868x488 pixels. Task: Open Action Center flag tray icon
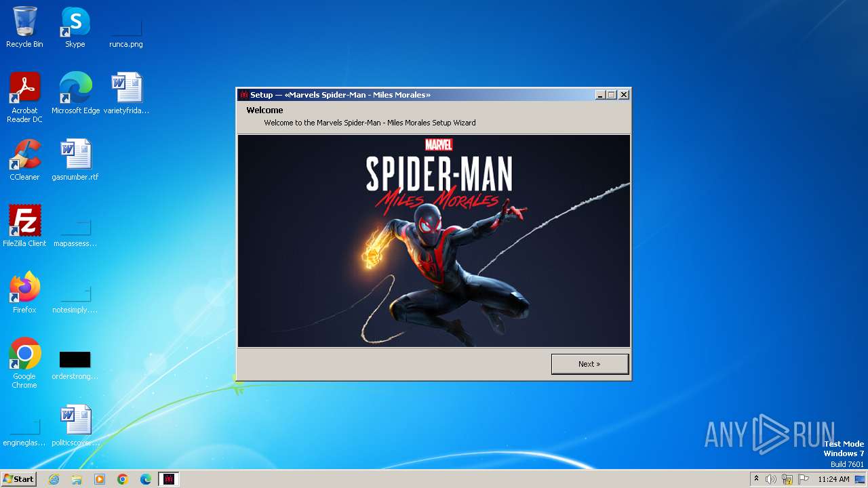point(804,479)
